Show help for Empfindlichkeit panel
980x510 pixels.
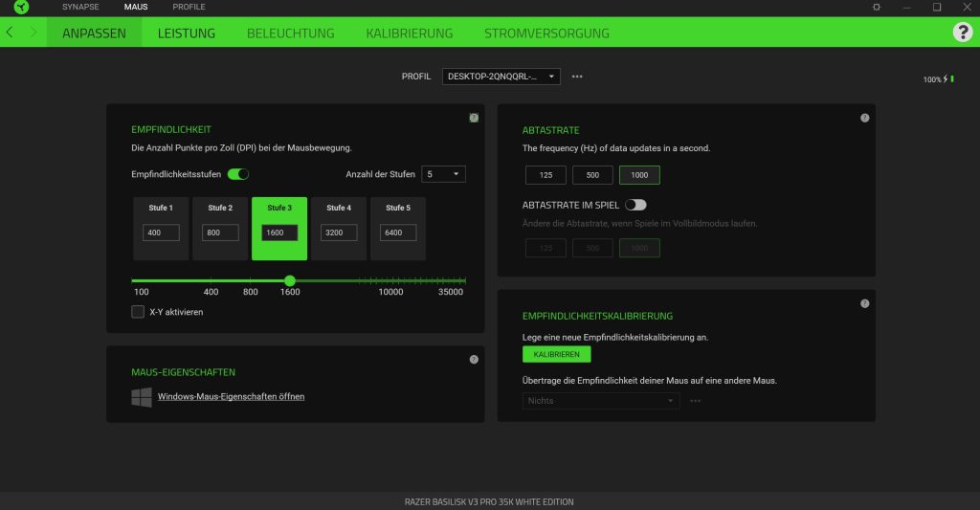[474, 118]
